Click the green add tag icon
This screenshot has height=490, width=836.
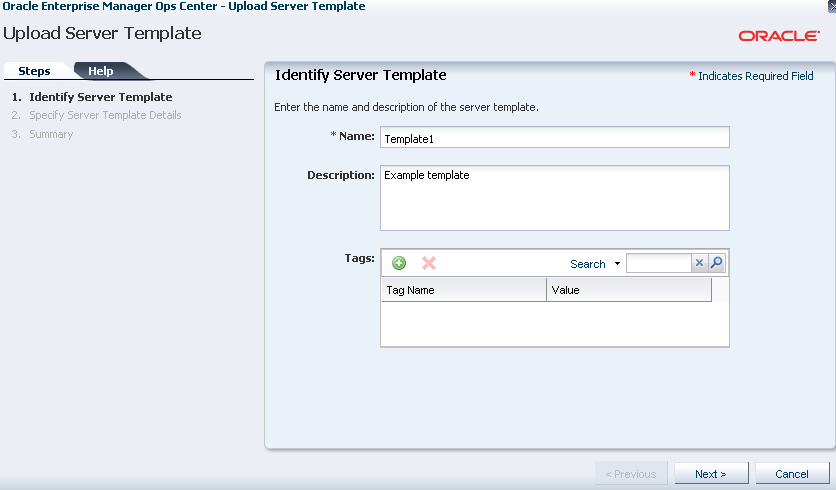(399, 263)
